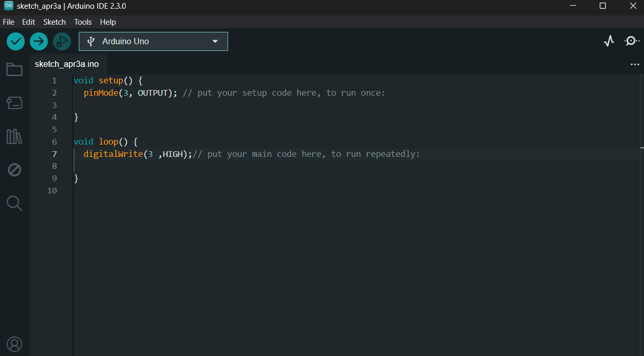Open the Library Manager sidebar
This screenshot has width=644, height=356.
pyautogui.click(x=14, y=136)
